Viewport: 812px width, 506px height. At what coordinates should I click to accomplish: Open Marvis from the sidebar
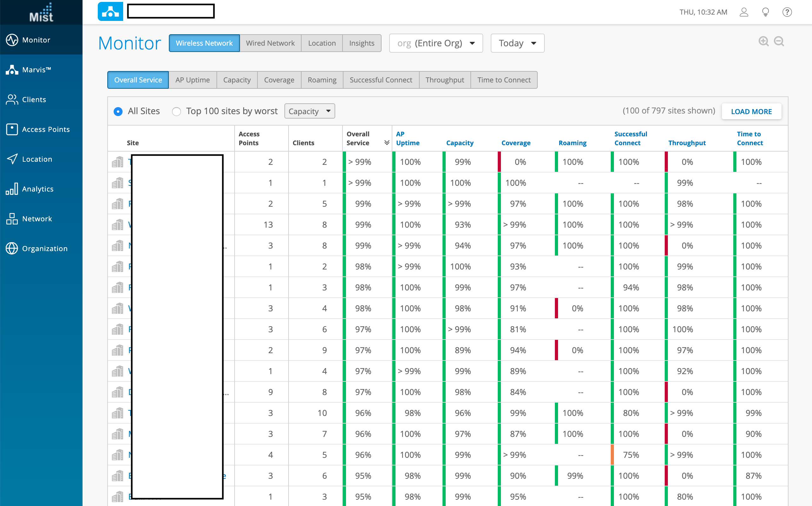(x=36, y=70)
